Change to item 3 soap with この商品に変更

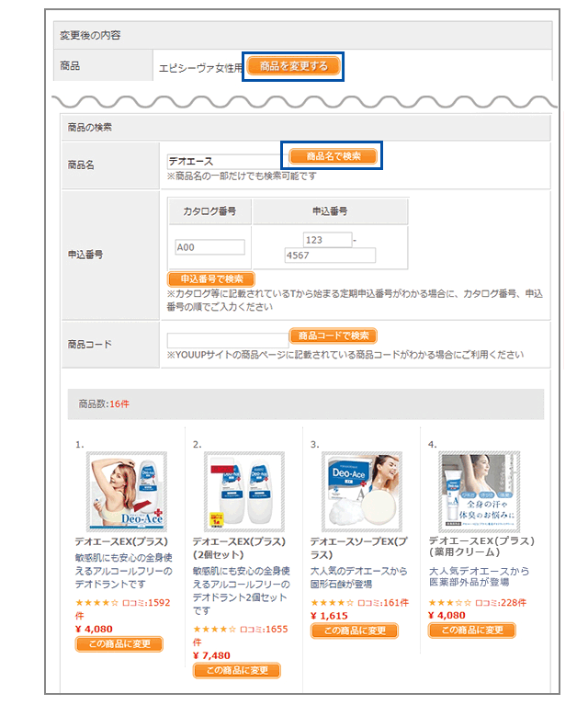pyautogui.click(x=355, y=631)
